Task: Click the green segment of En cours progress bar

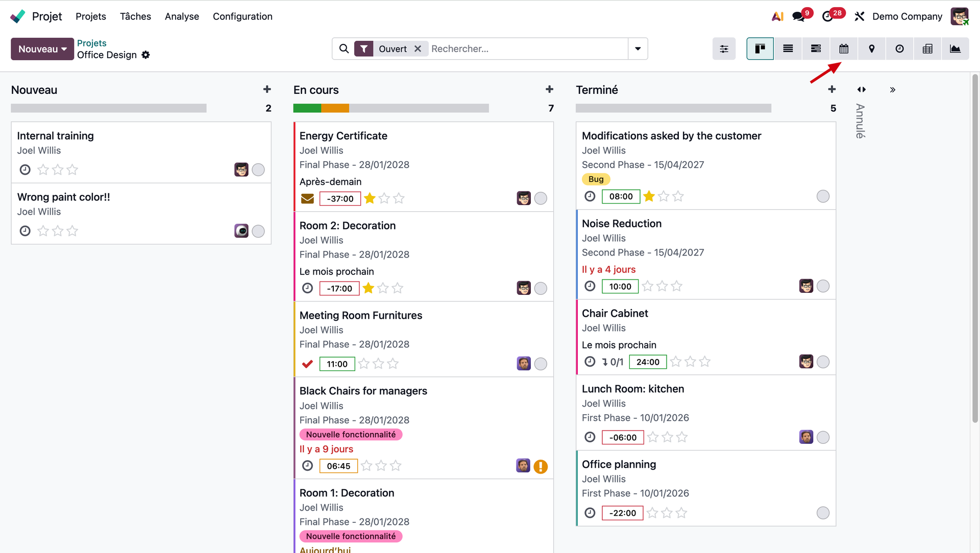Action: point(307,108)
